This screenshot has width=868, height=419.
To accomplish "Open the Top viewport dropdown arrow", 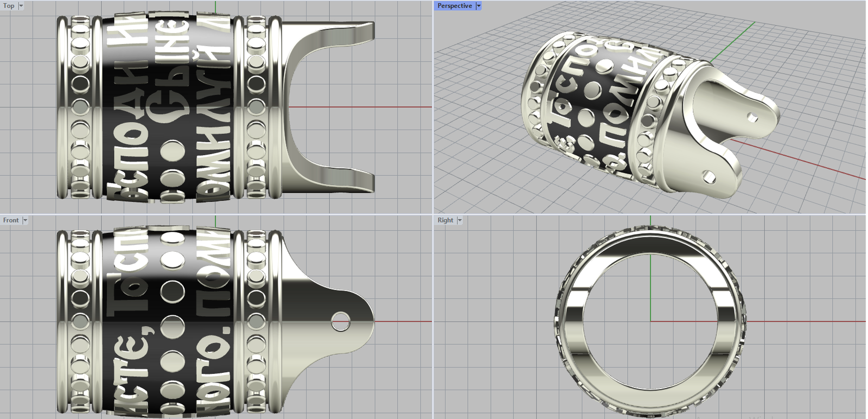I will tap(21, 6).
